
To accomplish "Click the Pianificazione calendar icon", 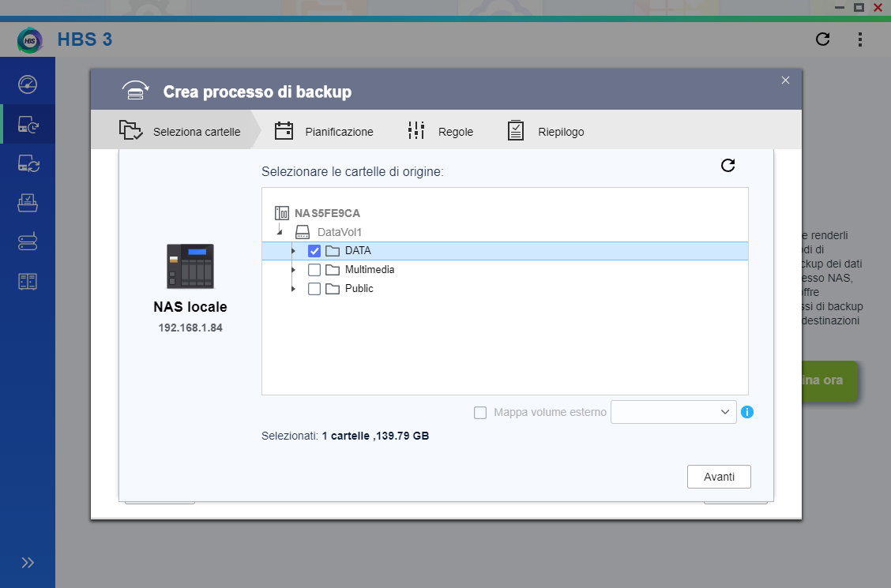I will tap(284, 130).
